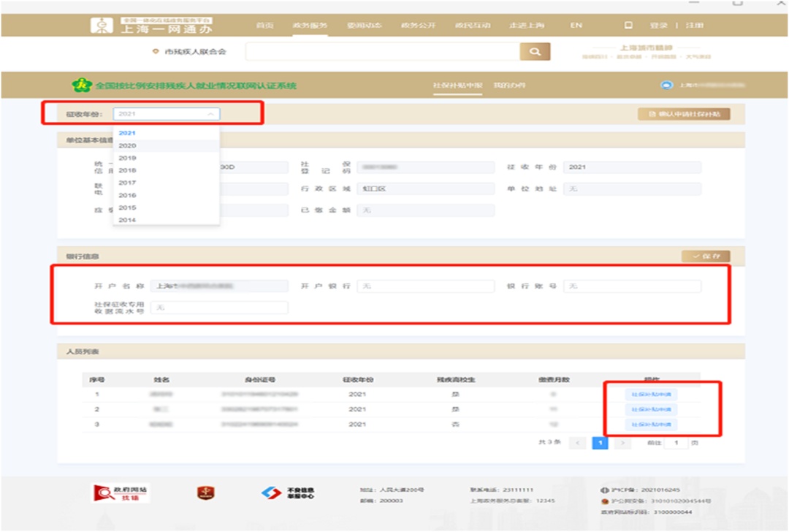Switch to the 社保补贴申报 tab
Image resolution: width=789 pixels, height=532 pixels.
(457, 85)
